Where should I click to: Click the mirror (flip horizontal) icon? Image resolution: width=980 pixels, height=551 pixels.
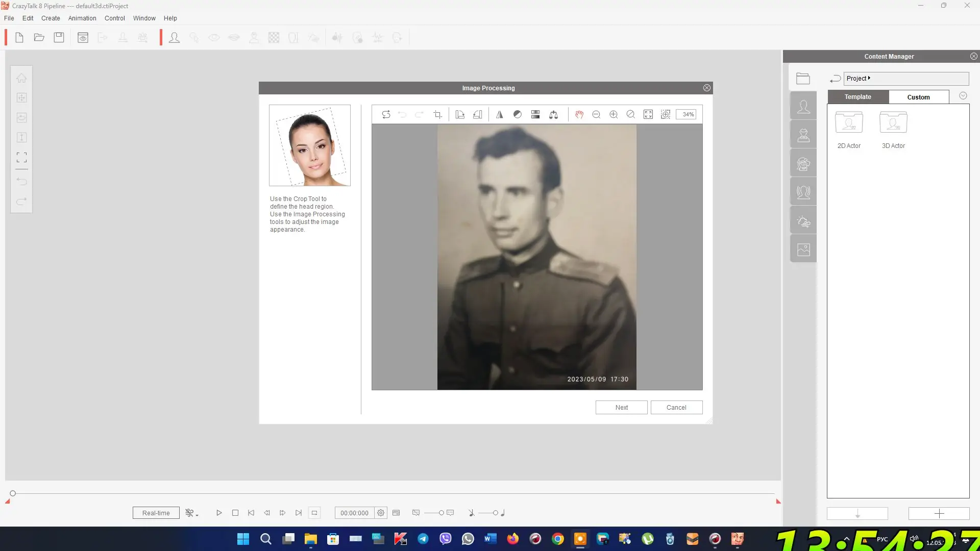point(500,115)
